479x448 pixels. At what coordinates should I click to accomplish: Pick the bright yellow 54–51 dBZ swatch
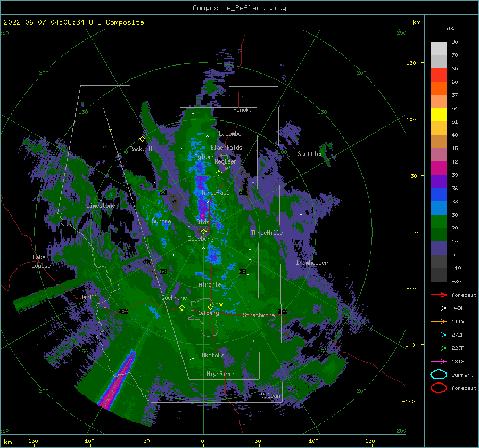pyautogui.click(x=439, y=115)
